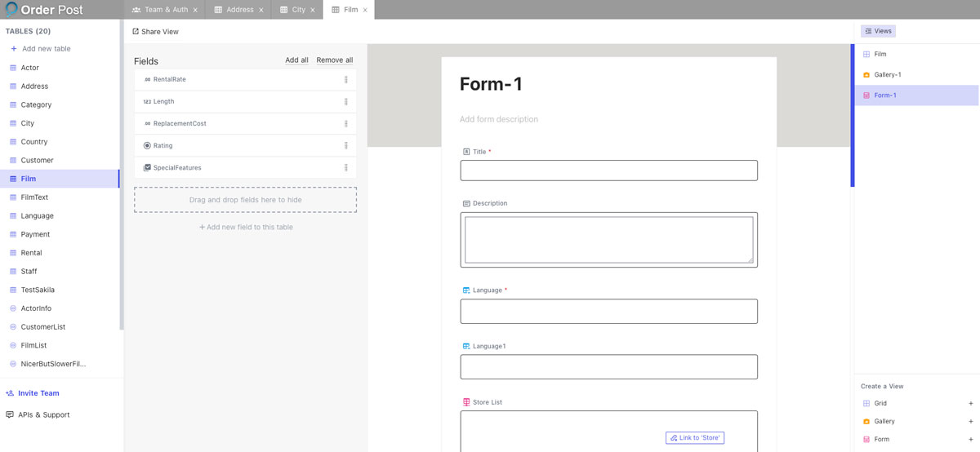
Task: Open the Customer table in sidebar
Action: [x=37, y=161]
